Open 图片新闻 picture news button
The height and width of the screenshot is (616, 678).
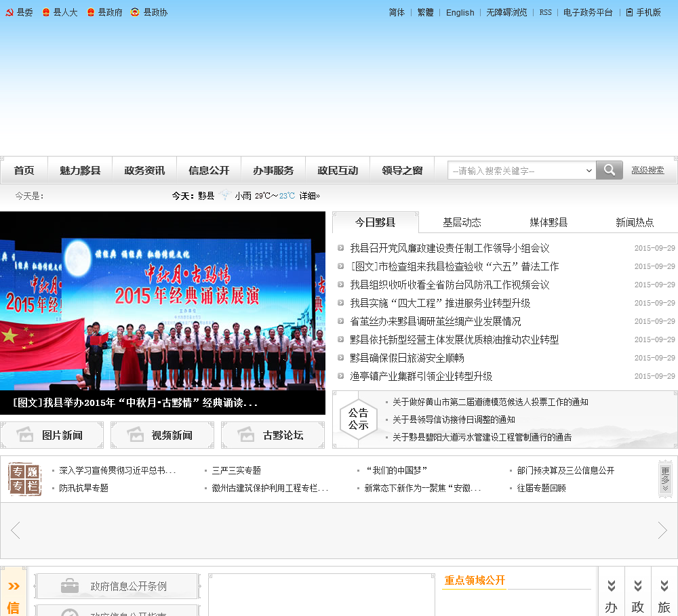pos(52,435)
